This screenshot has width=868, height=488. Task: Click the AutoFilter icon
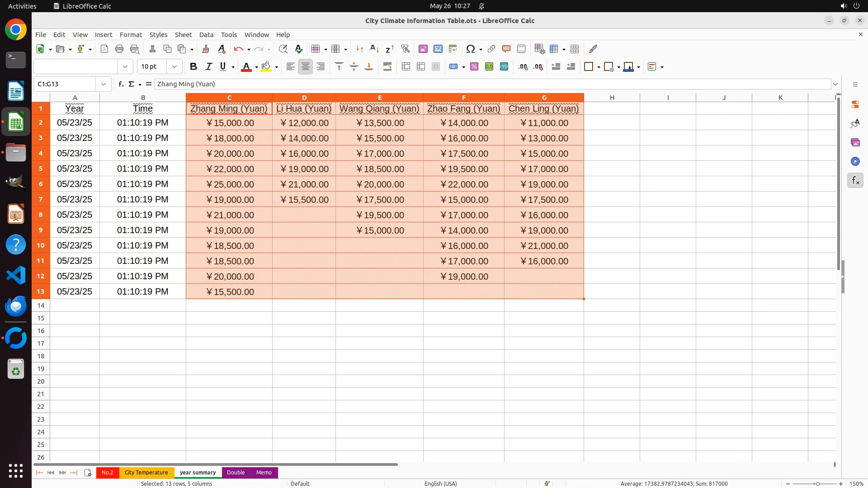(405, 49)
